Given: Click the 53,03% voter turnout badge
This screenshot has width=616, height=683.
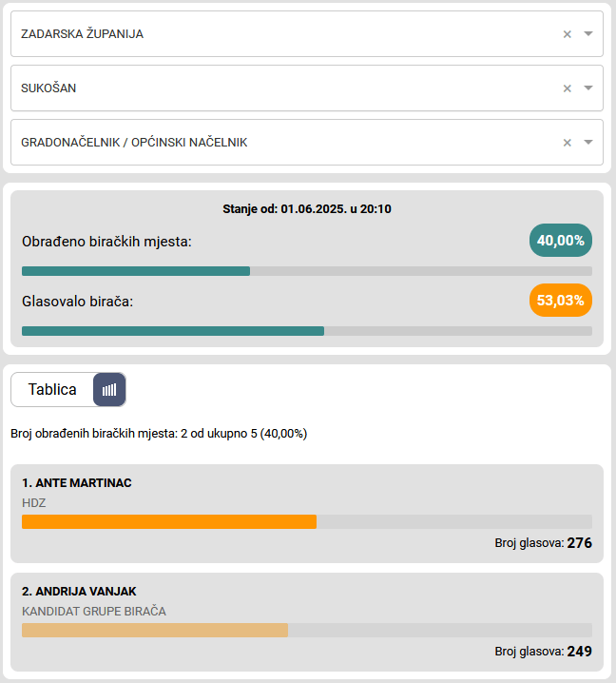Looking at the screenshot, I should tap(560, 301).
